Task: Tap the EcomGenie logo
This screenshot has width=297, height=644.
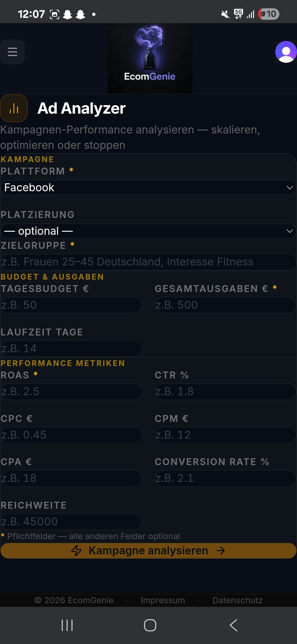Action: point(150,58)
